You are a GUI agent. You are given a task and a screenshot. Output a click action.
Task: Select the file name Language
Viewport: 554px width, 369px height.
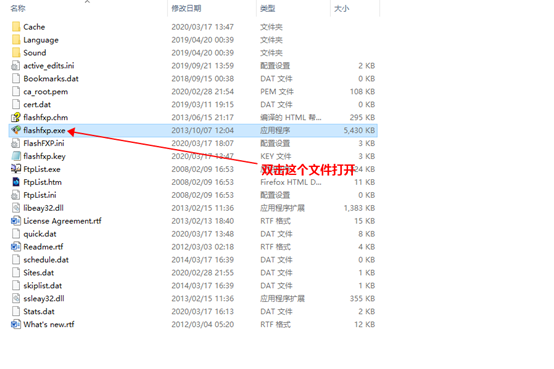click(41, 40)
